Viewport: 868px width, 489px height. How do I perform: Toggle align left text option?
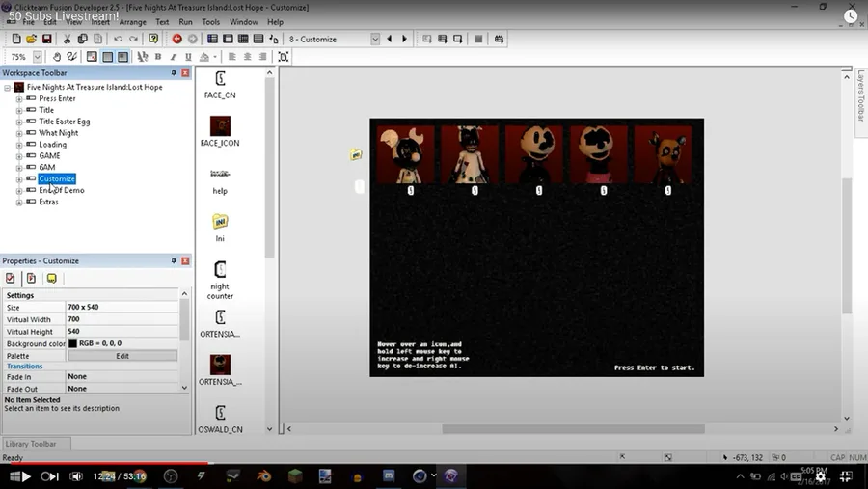[231, 57]
